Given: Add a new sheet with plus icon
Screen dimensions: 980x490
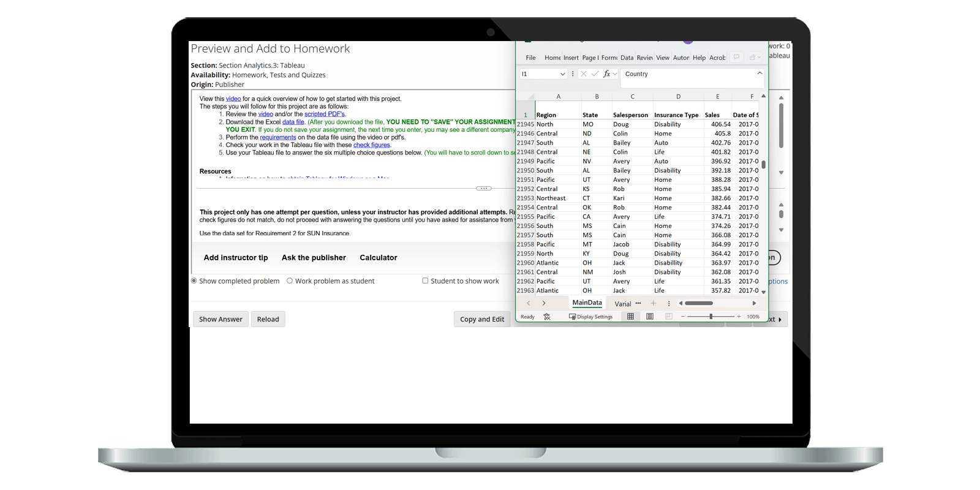Looking at the screenshot, I should [654, 303].
